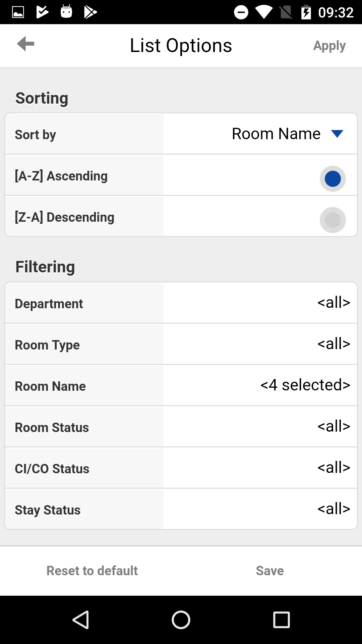
Task: Tap the Android back triangle button
Action: [81, 620]
